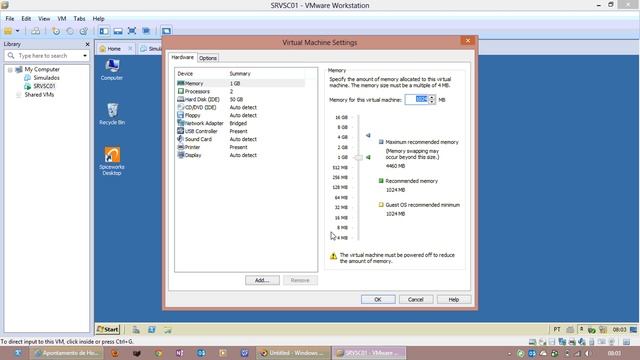
Task: Open the Untitled - Windows taskbar item
Action: [293, 353]
